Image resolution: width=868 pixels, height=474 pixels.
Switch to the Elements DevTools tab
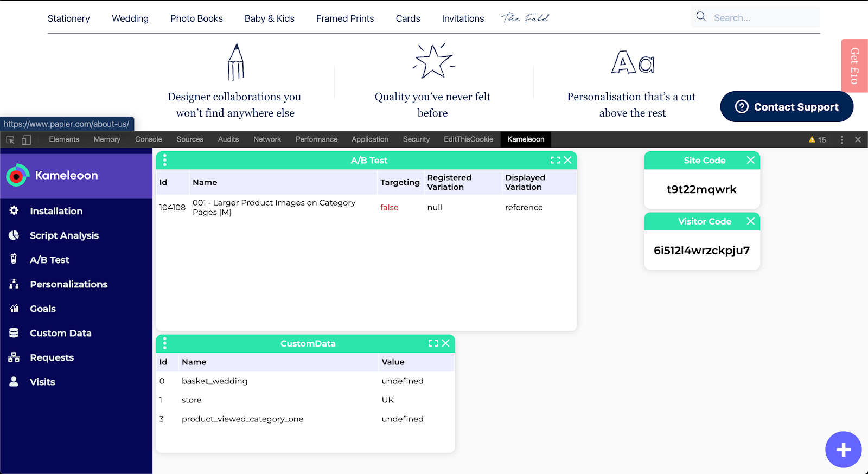point(64,139)
